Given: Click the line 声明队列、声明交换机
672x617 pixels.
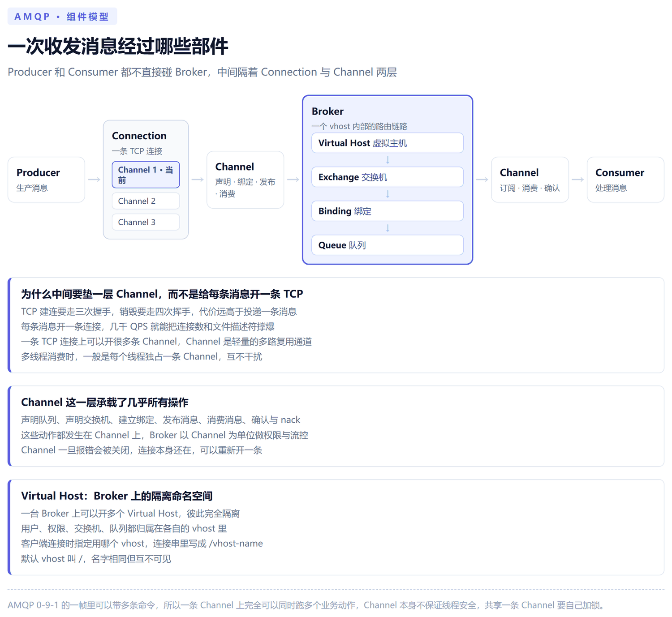Looking at the screenshot, I should (x=160, y=420).
